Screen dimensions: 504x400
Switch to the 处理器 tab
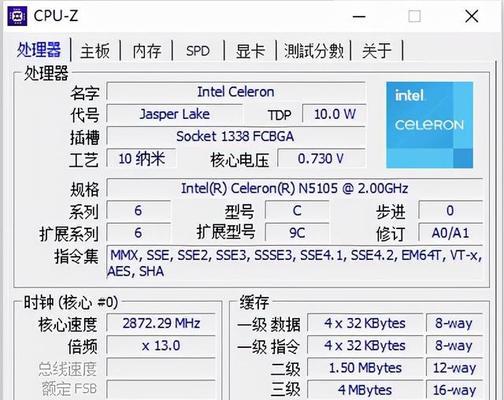click(x=39, y=50)
